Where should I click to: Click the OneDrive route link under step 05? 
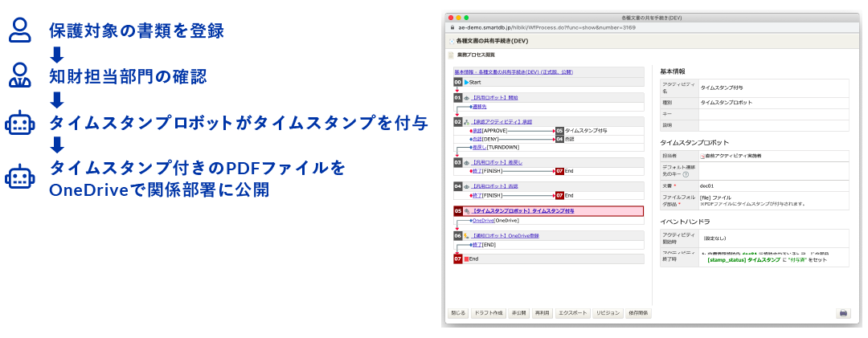click(483, 220)
